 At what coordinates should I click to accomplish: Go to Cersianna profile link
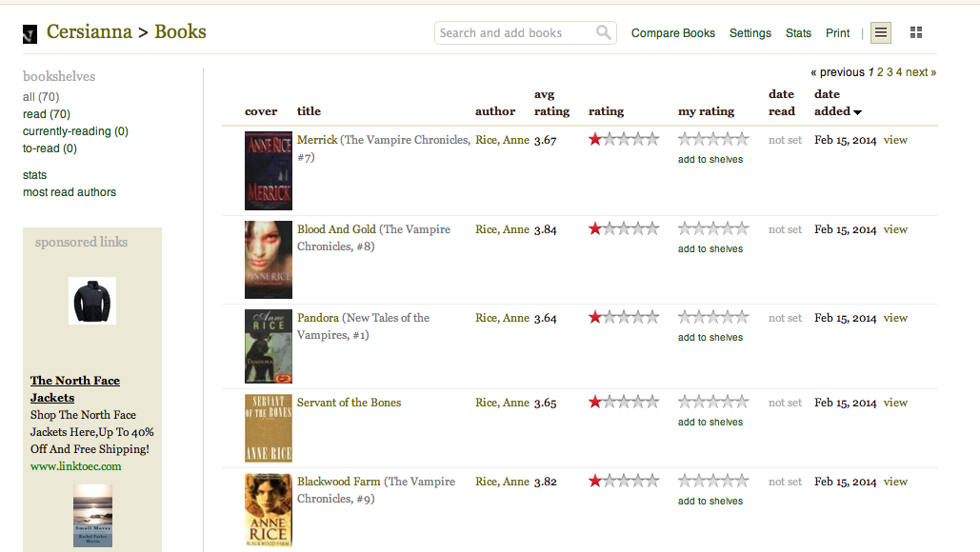[x=90, y=31]
